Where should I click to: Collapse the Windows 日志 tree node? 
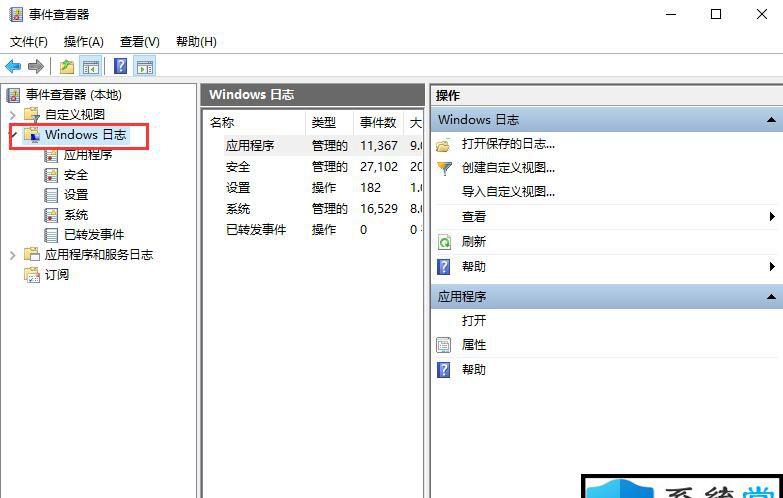click(14, 135)
